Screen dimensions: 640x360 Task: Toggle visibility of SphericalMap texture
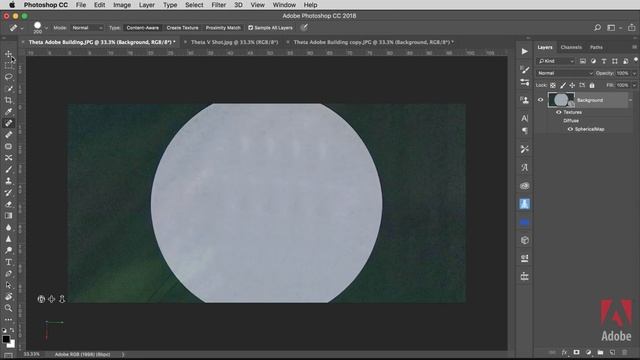tap(570, 129)
